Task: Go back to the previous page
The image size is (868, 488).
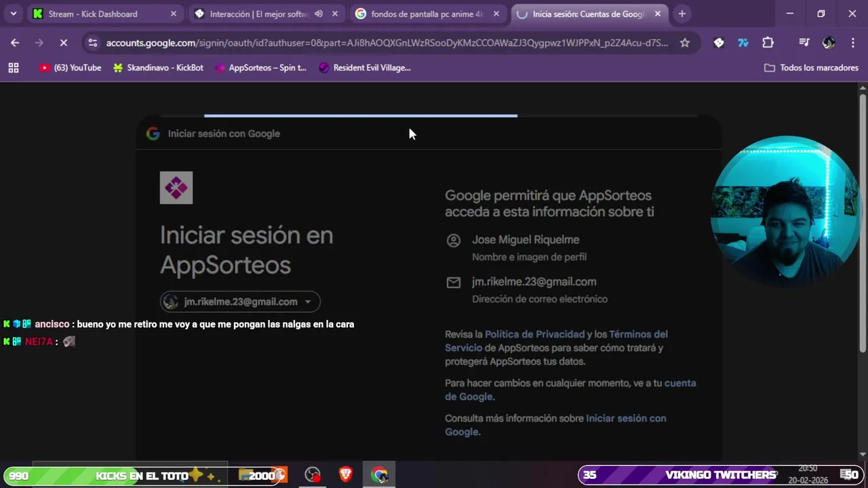Action: pos(15,43)
